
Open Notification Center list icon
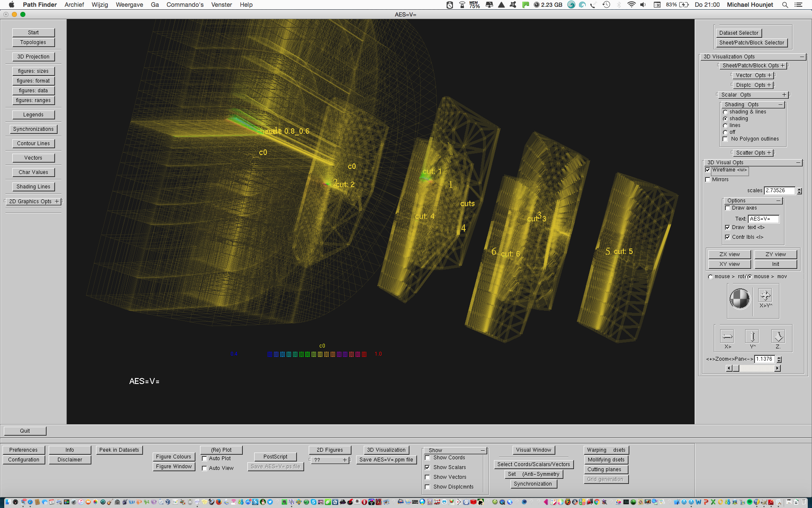click(798, 5)
